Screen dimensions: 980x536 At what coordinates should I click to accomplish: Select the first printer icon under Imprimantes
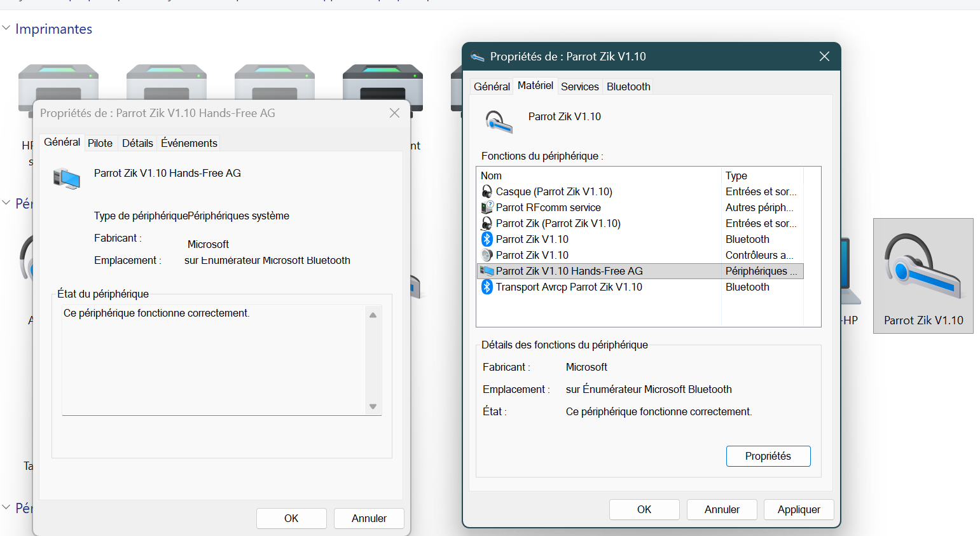[x=59, y=83]
